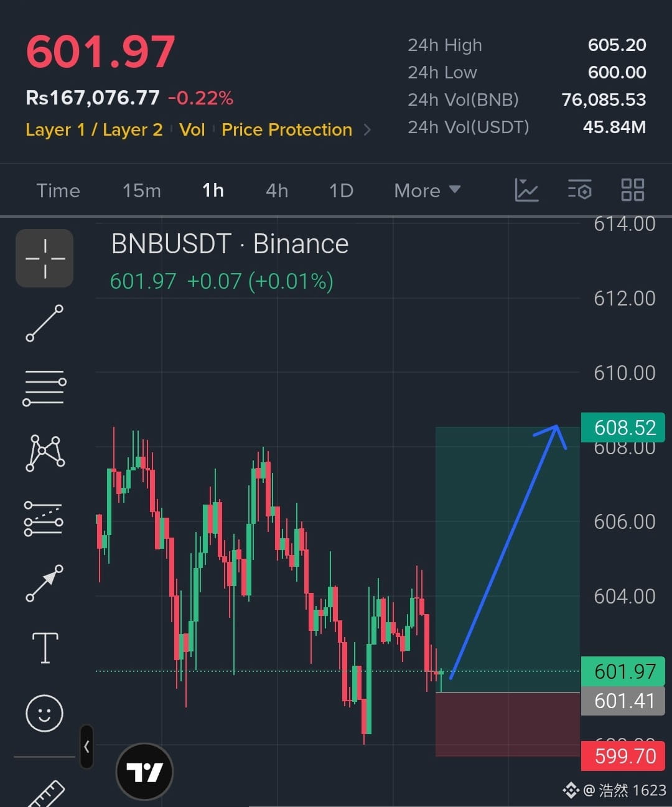
Task: Open the emoji sticker tool
Action: click(x=44, y=713)
